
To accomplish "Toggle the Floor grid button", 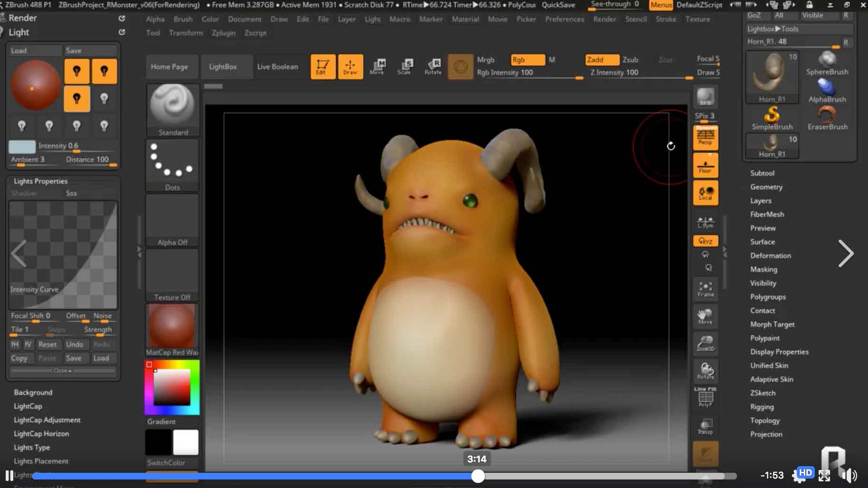I will pyautogui.click(x=705, y=166).
